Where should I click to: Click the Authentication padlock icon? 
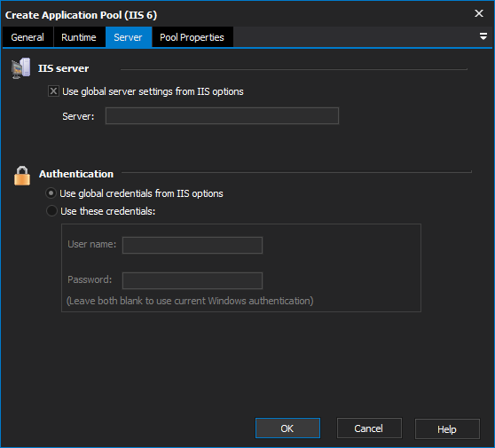[22, 176]
